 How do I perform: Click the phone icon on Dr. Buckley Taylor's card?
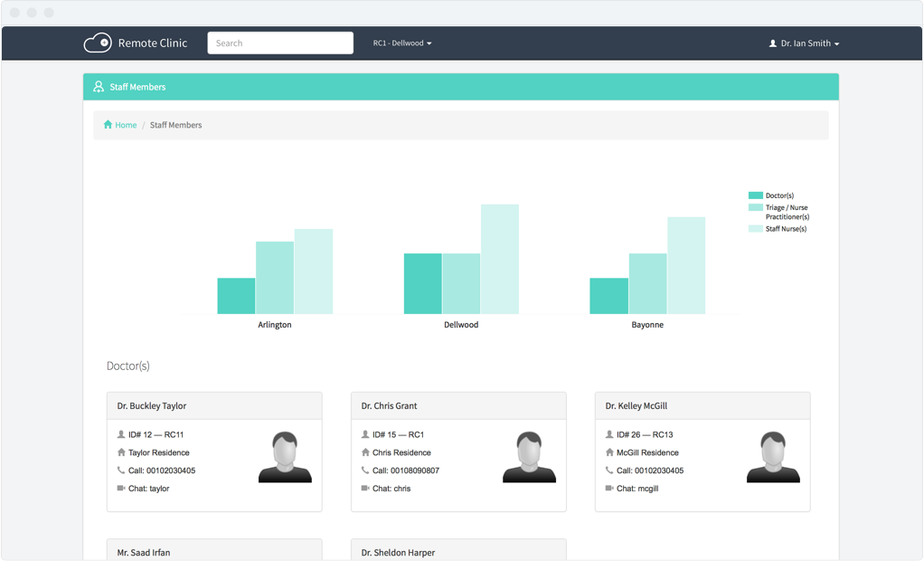click(x=121, y=471)
